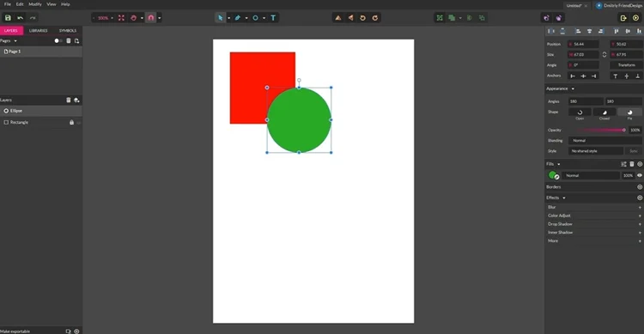Viewport: 644px width, 334px height.
Task: Select the Pointer tool
Action: (x=220, y=18)
